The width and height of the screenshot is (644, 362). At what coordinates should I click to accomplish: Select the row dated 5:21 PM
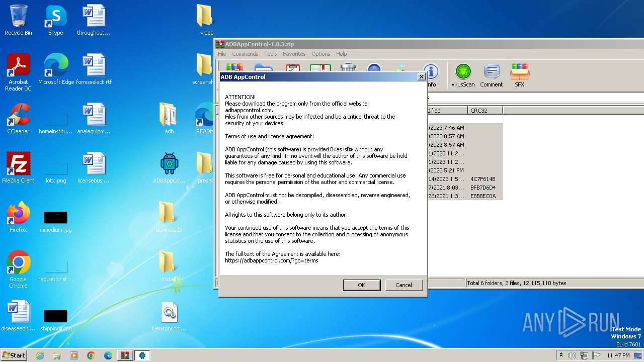point(465,170)
